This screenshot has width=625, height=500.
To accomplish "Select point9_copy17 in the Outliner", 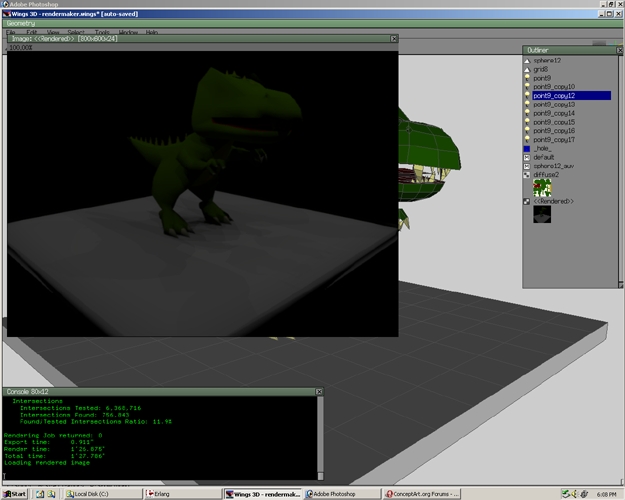I will point(554,140).
